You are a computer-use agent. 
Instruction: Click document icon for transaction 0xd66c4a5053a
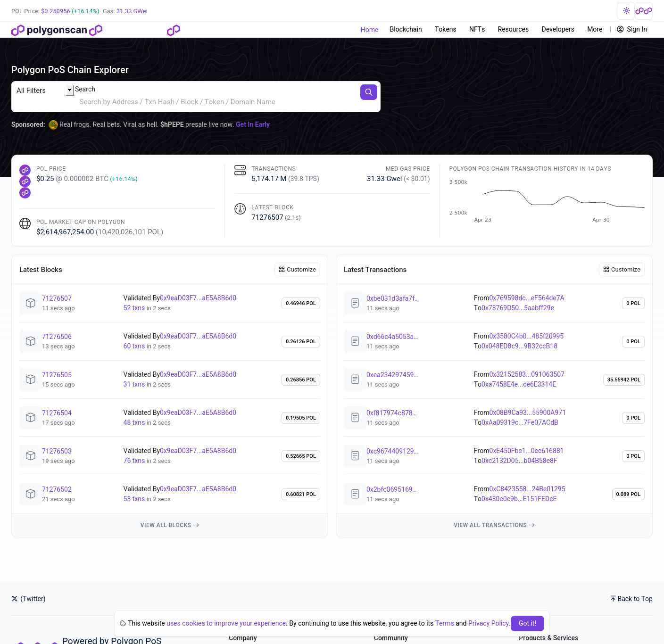[355, 341]
